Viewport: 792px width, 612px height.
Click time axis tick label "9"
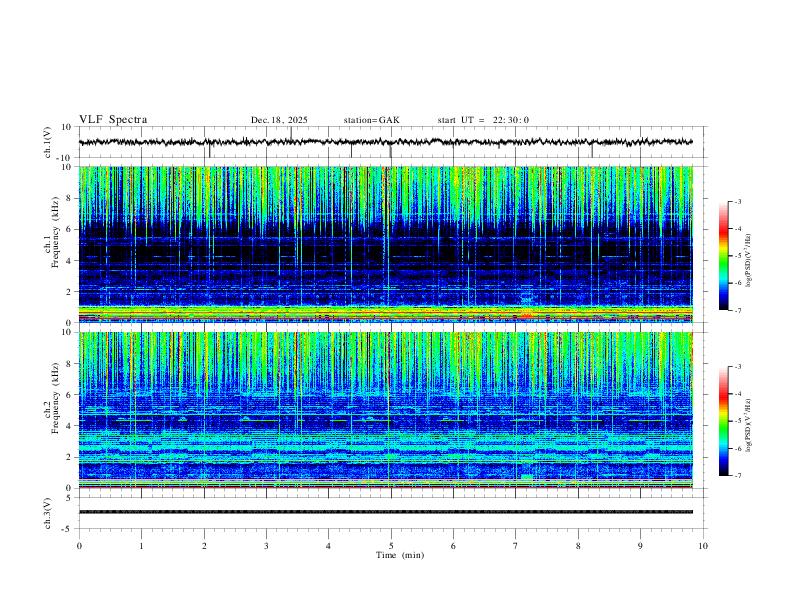pos(640,546)
